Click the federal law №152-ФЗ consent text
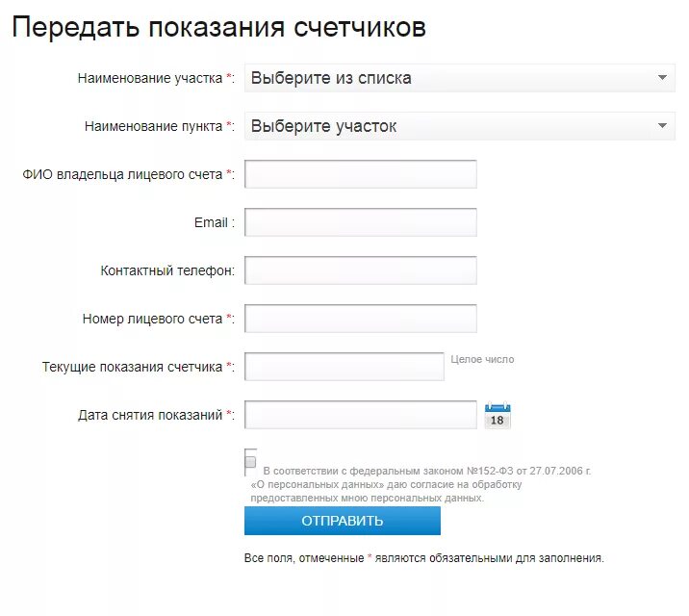The image size is (689, 616). point(421,484)
